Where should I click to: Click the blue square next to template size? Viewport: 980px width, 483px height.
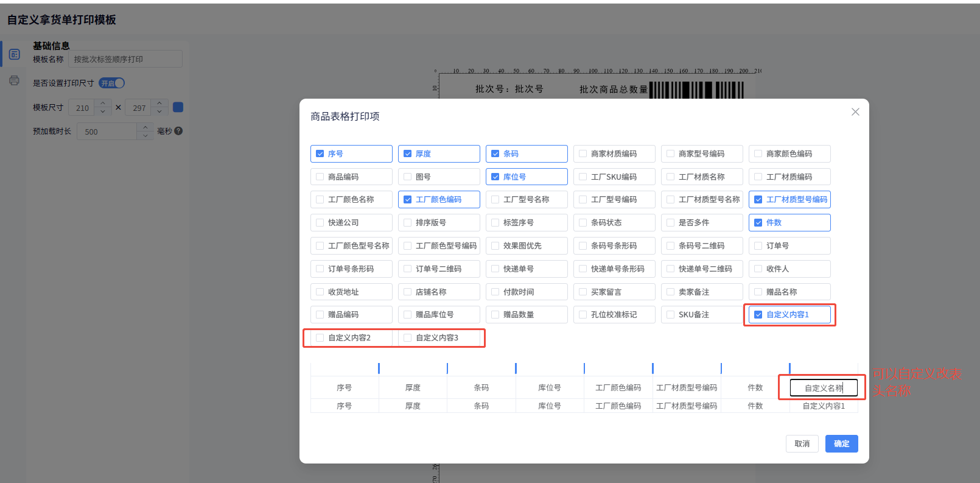(x=178, y=107)
